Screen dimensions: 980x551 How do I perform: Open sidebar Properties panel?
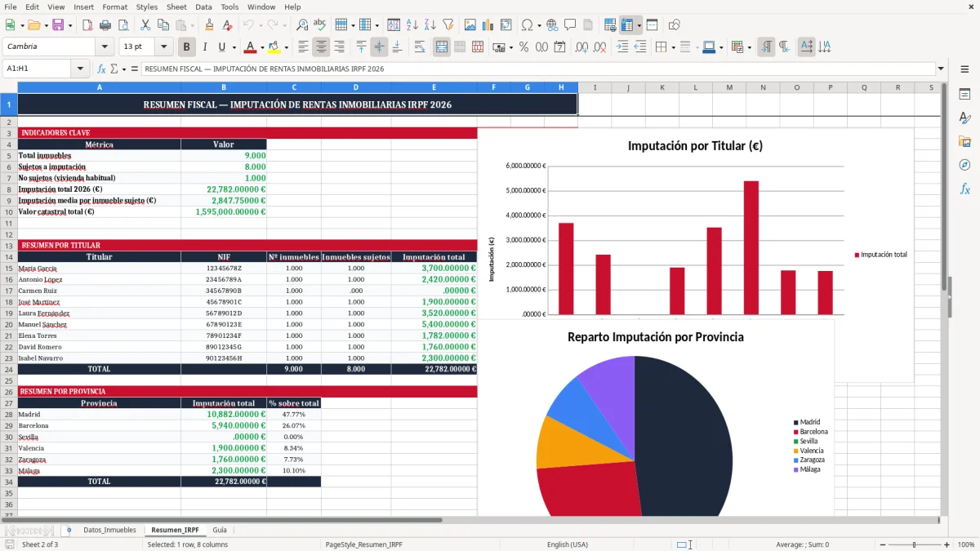(x=964, y=94)
